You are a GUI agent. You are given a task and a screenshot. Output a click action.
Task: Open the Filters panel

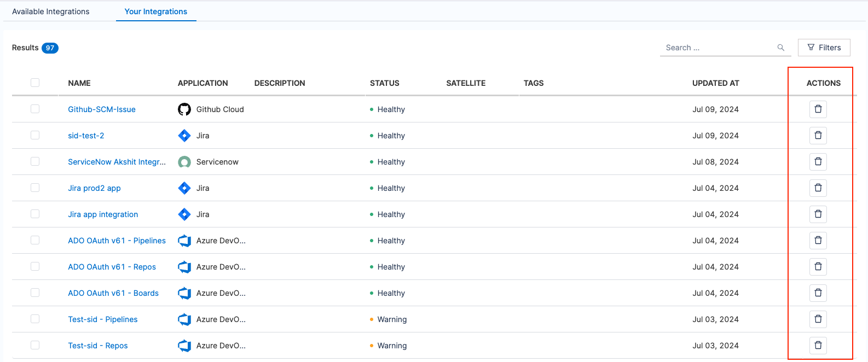coord(824,48)
